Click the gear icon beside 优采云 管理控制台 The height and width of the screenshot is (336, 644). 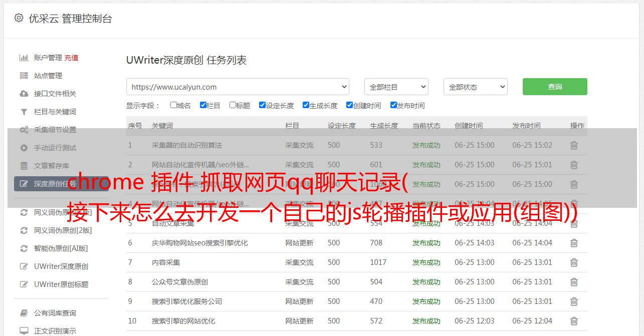pos(19,18)
